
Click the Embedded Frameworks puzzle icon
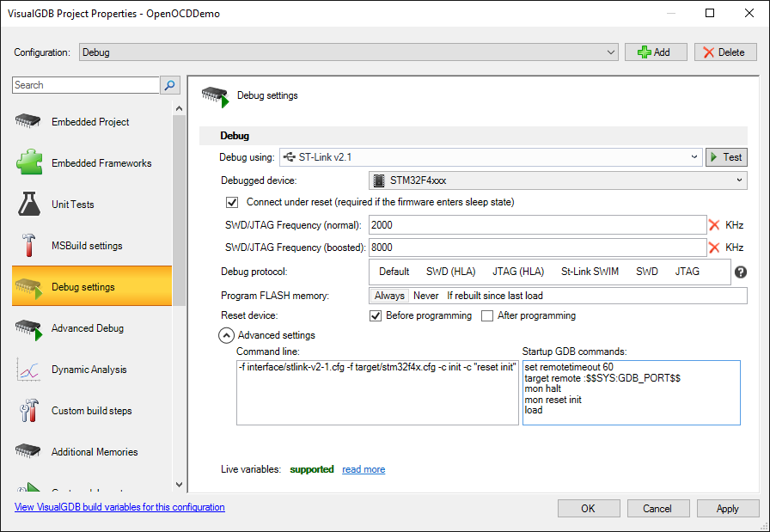(29, 162)
